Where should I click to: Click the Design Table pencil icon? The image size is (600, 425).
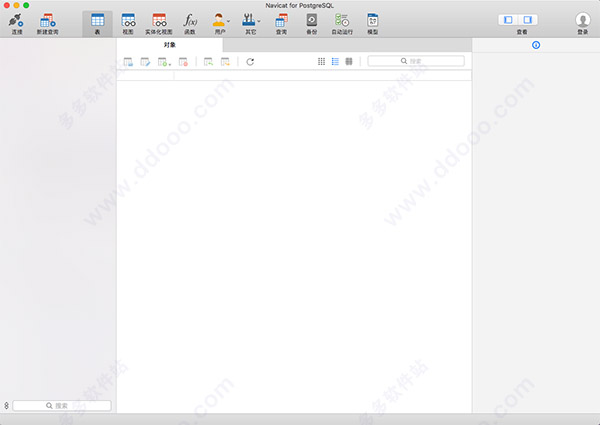[x=145, y=62]
